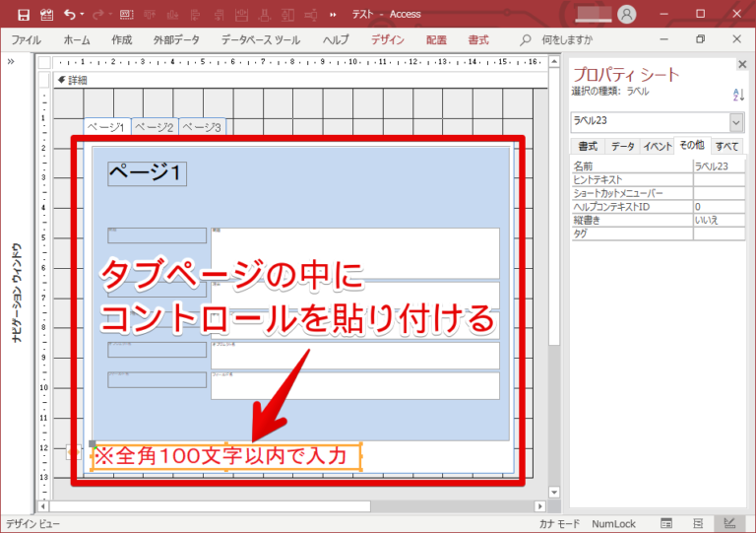Click the align right icon in quick access toolbar
The width and height of the screenshot is (756, 533).
click(219, 15)
